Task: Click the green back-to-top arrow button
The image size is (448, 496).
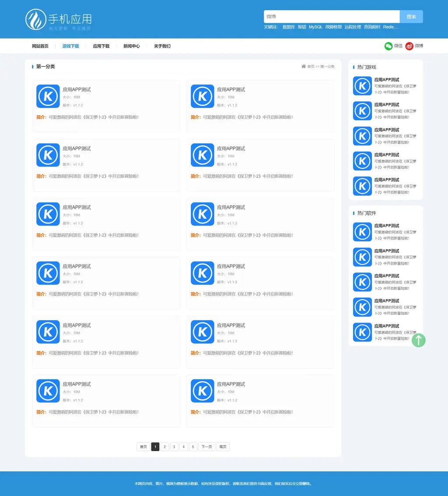Action: pyautogui.click(x=418, y=340)
